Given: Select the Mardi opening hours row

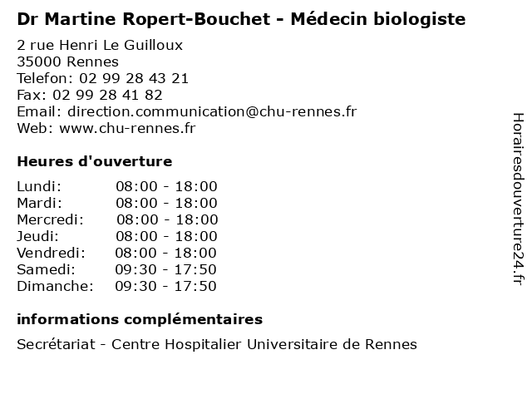Looking at the screenshot, I should click(x=116, y=203).
